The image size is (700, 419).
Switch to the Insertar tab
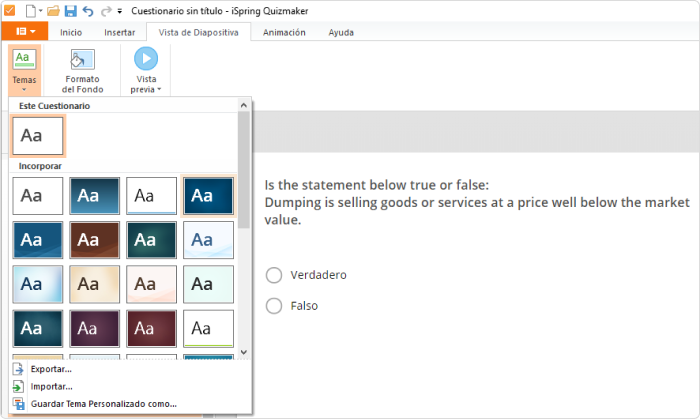pyautogui.click(x=120, y=32)
